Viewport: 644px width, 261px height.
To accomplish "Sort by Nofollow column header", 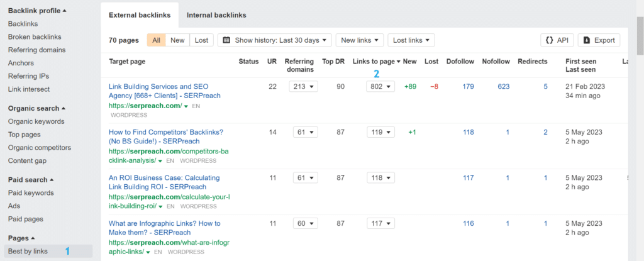I will click(x=496, y=62).
